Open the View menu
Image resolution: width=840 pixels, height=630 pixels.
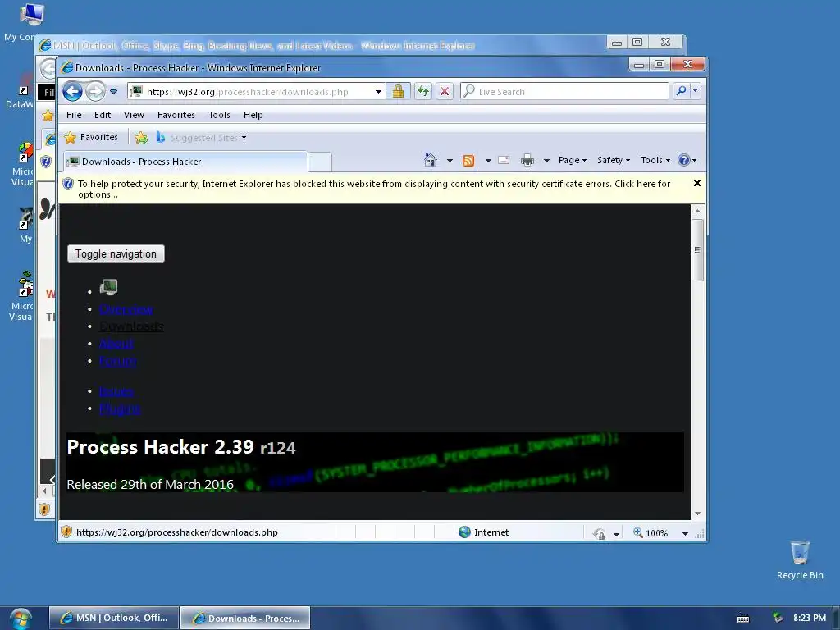tap(134, 115)
